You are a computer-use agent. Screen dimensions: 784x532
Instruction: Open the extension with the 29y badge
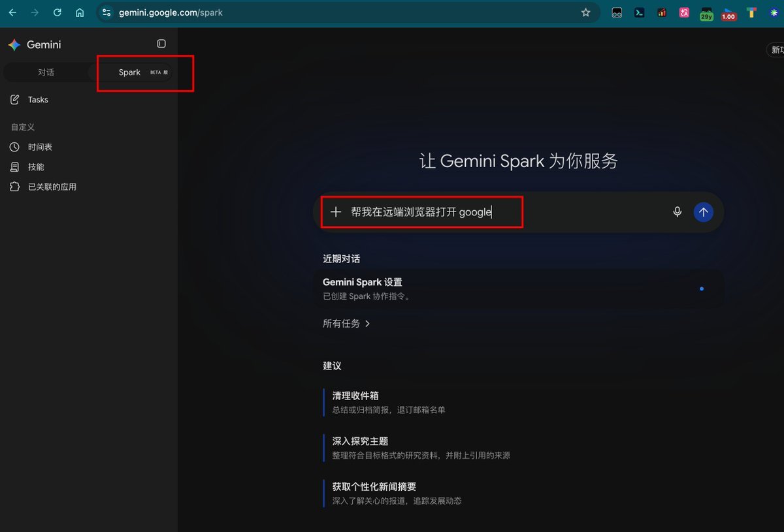[706, 14]
